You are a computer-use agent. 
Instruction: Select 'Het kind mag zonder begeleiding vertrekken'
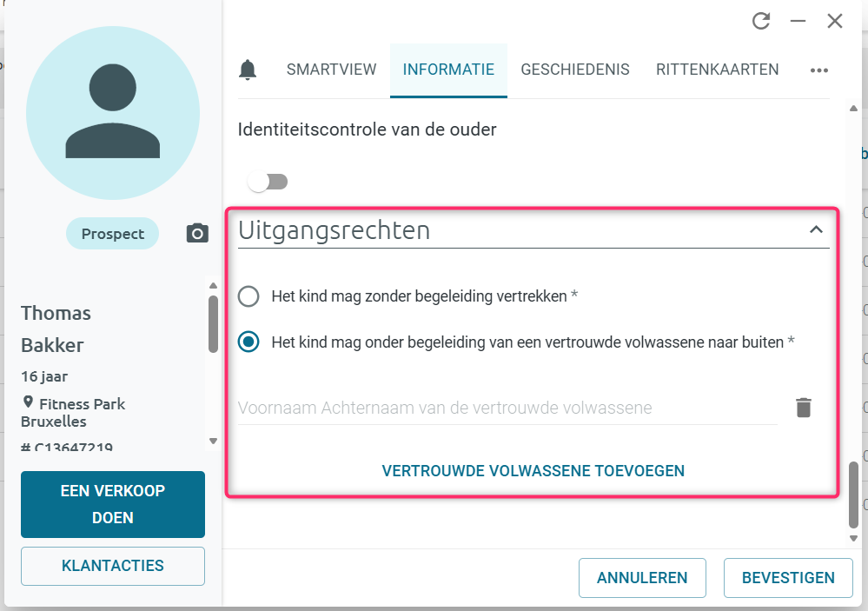[x=248, y=296]
